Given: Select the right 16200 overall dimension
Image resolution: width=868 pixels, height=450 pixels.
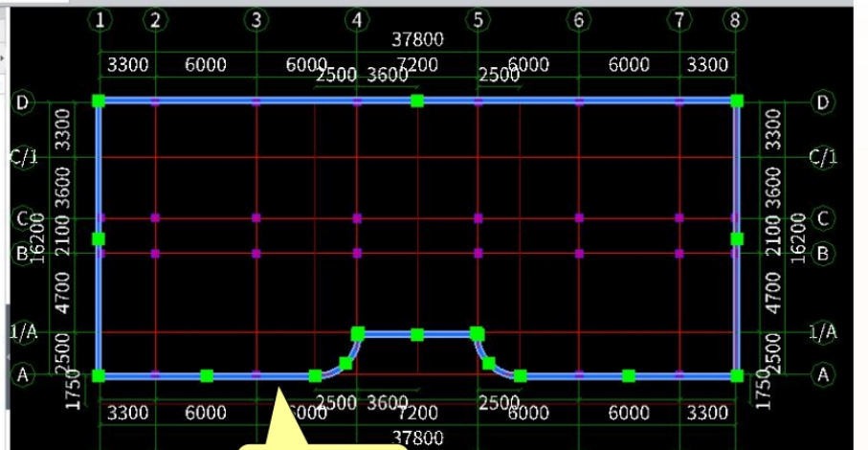Looking at the screenshot, I should (798, 236).
